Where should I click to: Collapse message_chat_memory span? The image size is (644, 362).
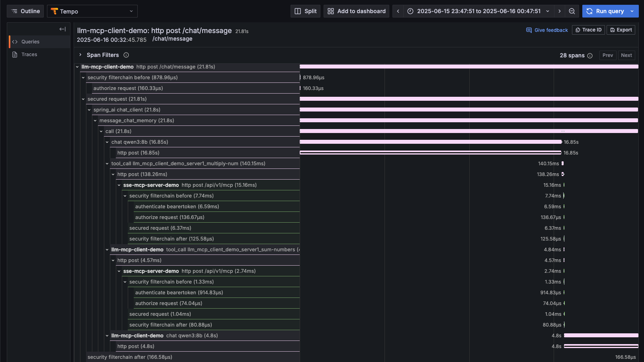(x=95, y=121)
